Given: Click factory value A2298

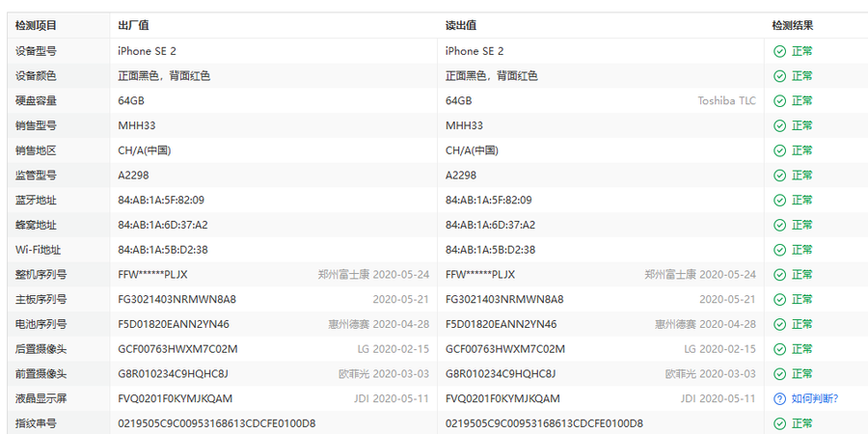Looking at the screenshot, I should tap(133, 176).
